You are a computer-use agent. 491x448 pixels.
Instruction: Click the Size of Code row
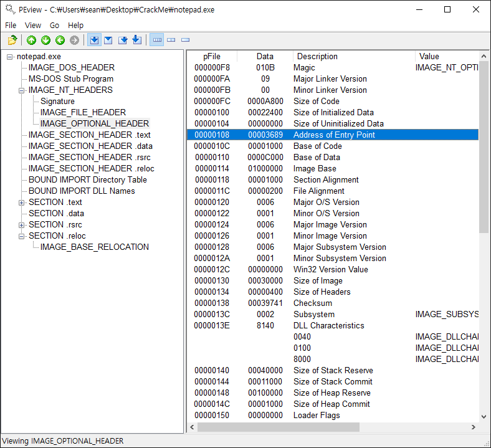[x=333, y=102]
